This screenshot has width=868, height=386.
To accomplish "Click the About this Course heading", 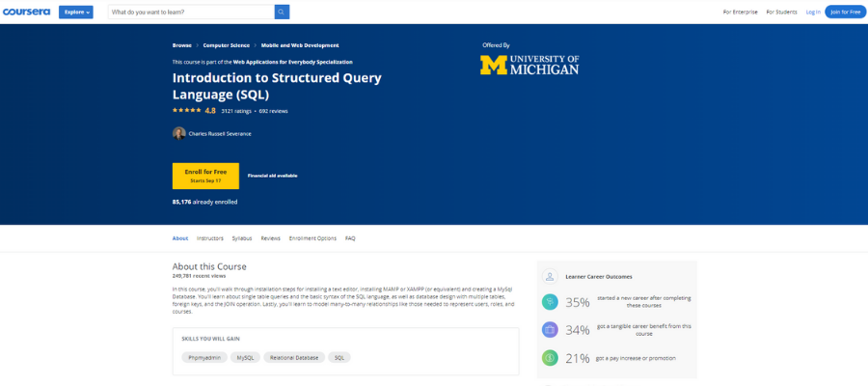I will pyautogui.click(x=209, y=266).
